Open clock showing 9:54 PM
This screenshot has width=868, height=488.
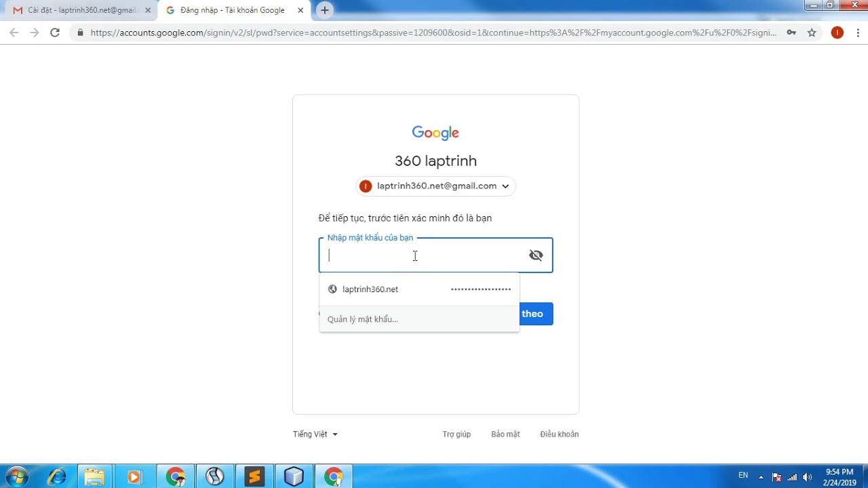click(840, 477)
